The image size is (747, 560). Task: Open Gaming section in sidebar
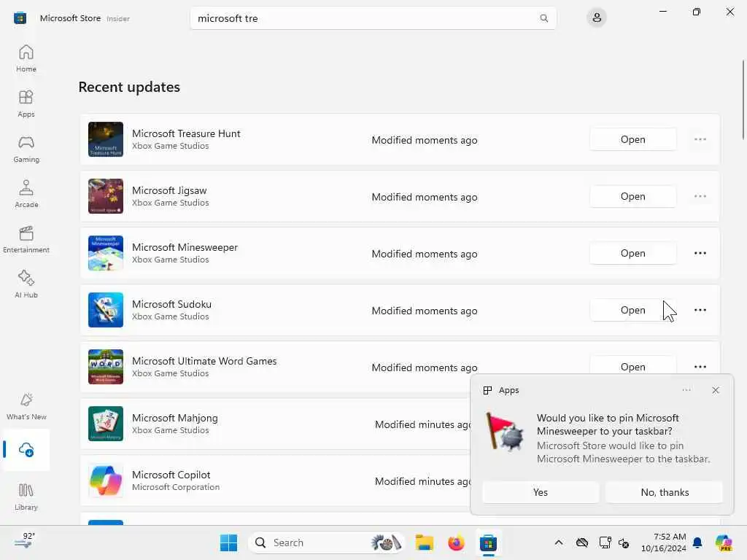coord(26,149)
